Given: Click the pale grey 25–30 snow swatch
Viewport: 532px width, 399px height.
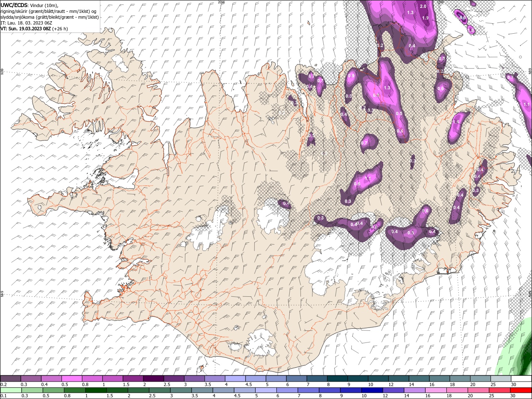Looking at the screenshot, I should coord(500,379).
